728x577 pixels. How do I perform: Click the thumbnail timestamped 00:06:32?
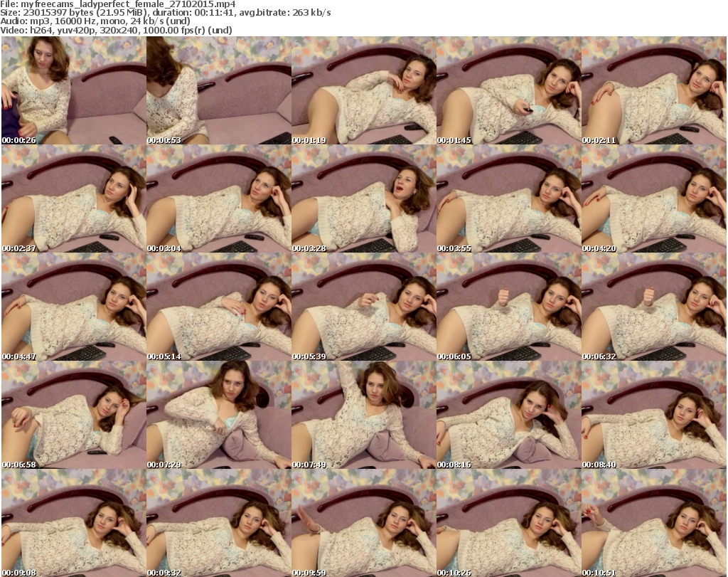point(654,307)
